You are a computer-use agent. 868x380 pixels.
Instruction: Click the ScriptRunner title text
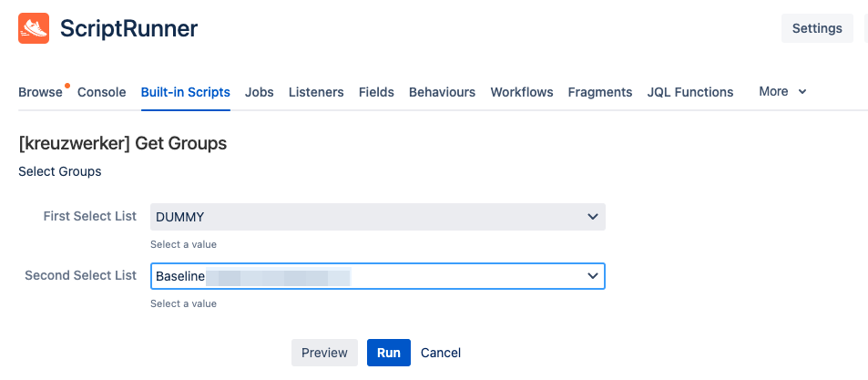(x=128, y=28)
